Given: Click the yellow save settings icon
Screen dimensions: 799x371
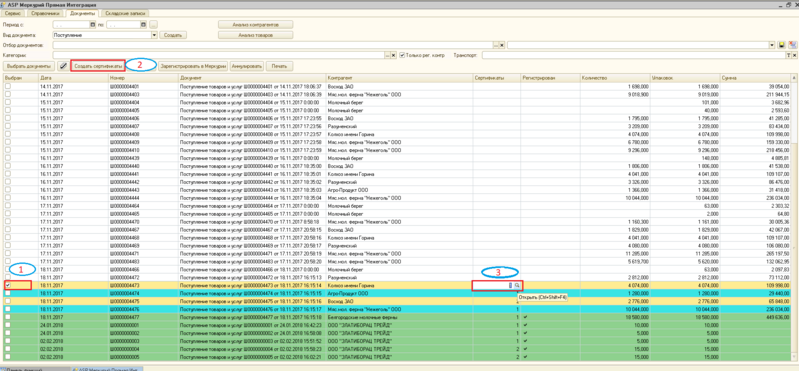Looking at the screenshot, I should tap(781, 45).
